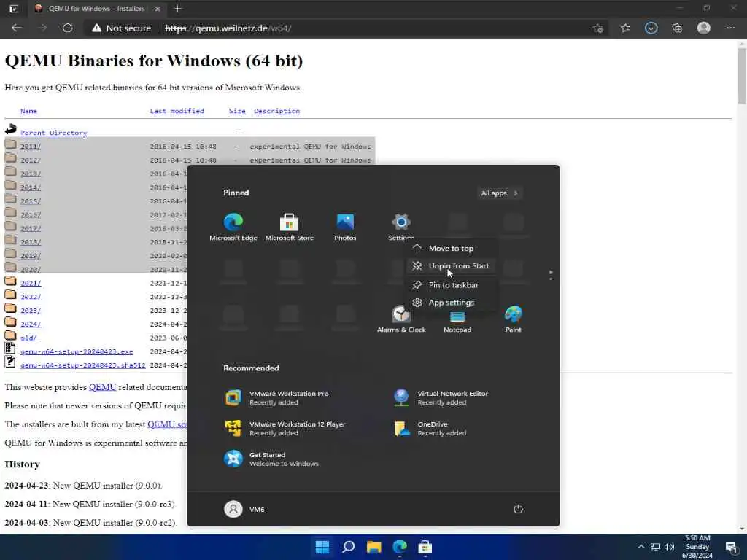Open the Edge Downloads button
747x560 pixels.
[651, 28]
